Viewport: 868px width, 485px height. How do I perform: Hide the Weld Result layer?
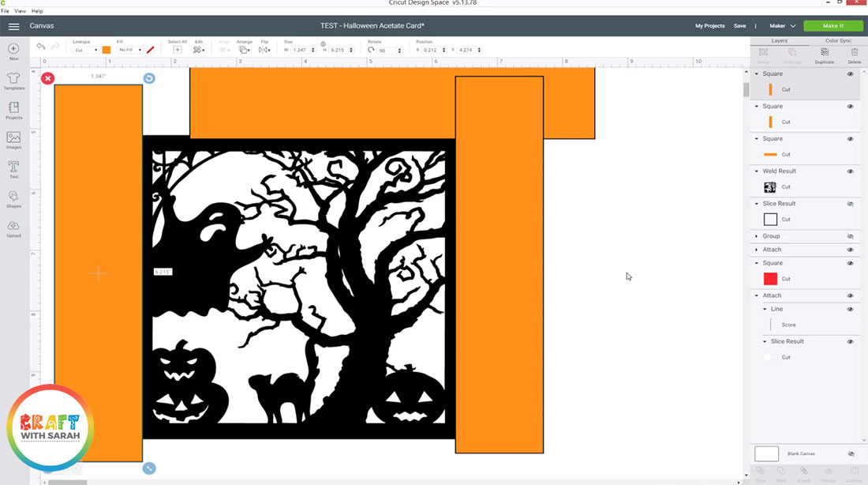[851, 171]
